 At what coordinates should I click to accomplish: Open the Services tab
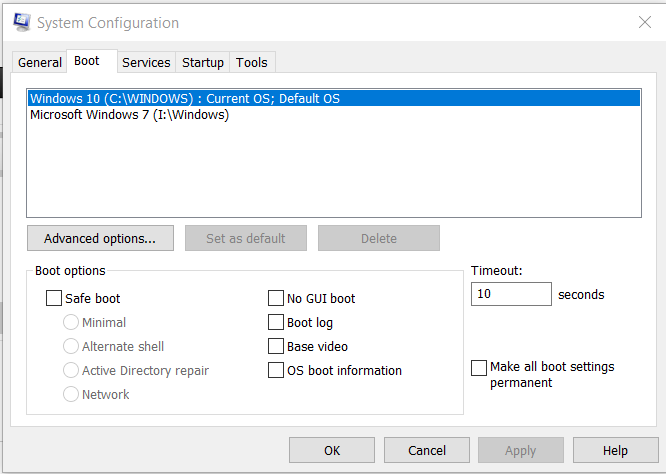coord(146,62)
